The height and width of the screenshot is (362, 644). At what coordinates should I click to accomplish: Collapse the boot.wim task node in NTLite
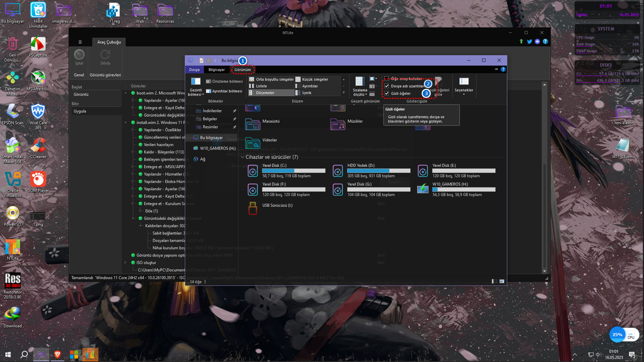126,93
